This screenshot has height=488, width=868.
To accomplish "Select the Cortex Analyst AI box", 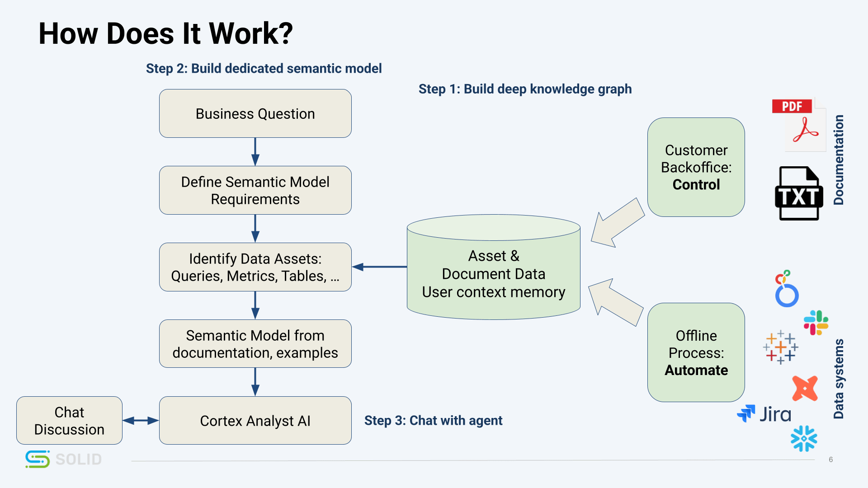I will [255, 421].
